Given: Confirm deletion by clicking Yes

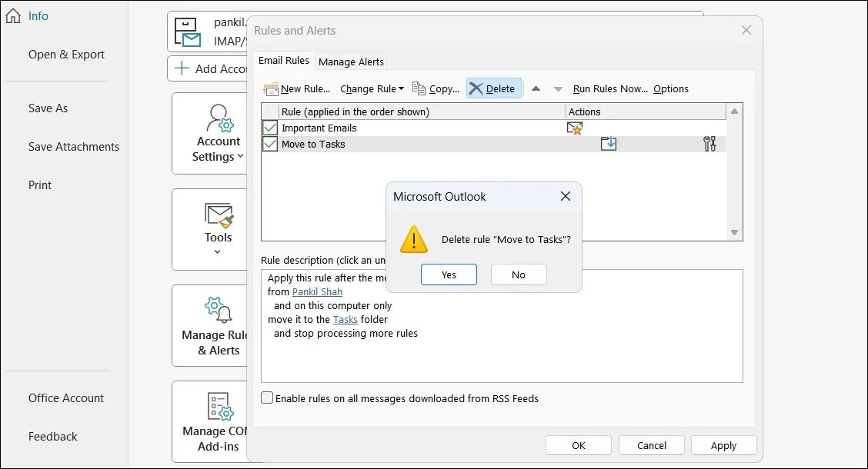Looking at the screenshot, I should 449,274.
